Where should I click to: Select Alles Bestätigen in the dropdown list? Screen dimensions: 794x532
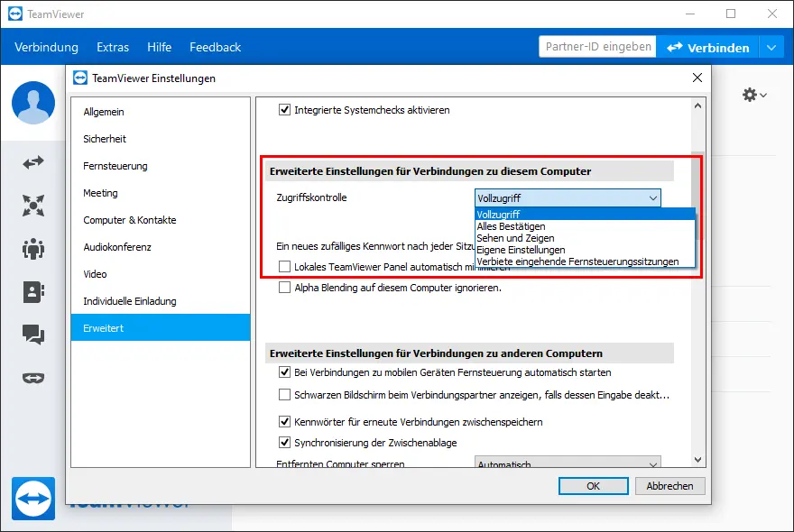pyautogui.click(x=585, y=226)
